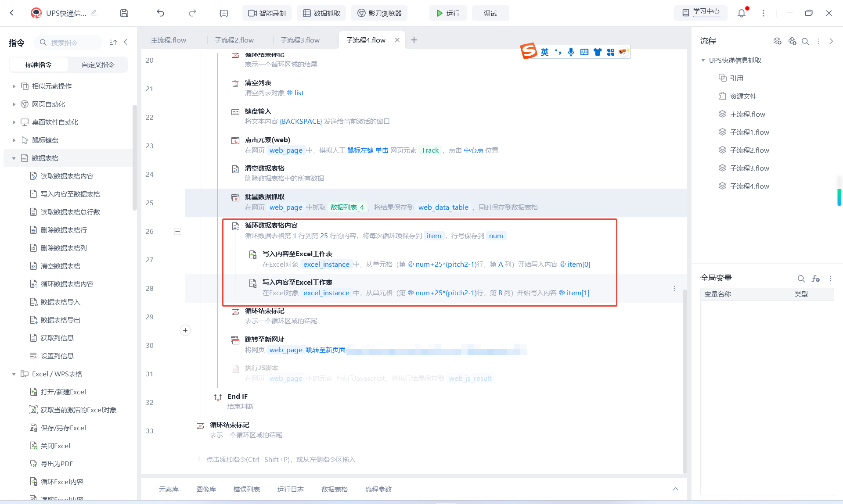Run the flow with 运行
This screenshot has width=843, height=504.
(x=448, y=13)
